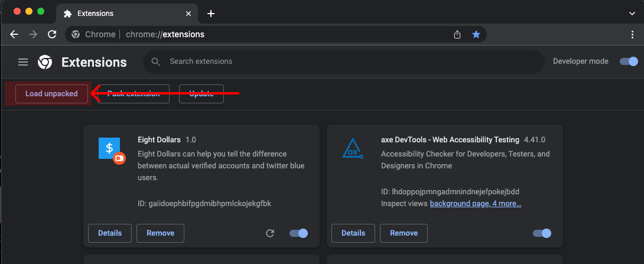Open the background page inspect views link
This screenshot has width=644, height=264.
pyautogui.click(x=476, y=204)
